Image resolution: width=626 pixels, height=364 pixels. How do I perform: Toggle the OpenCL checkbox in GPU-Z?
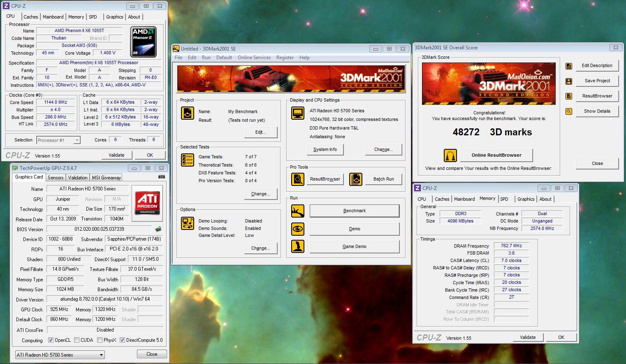(x=51, y=340)
